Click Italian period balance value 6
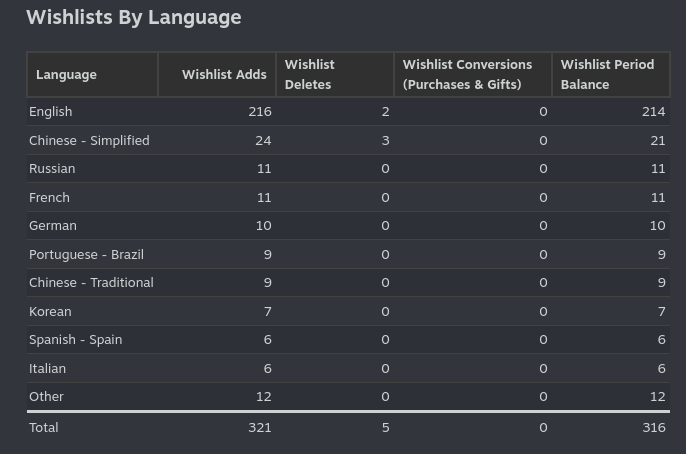This screenshot has width=686, height=454. (662, 368)
